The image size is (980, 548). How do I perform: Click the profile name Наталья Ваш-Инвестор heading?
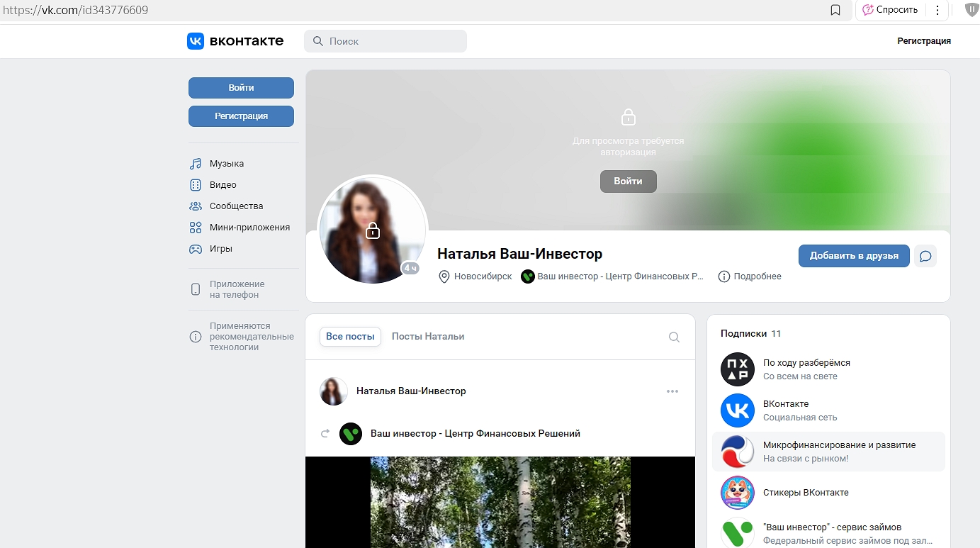[x=520, y=254]
